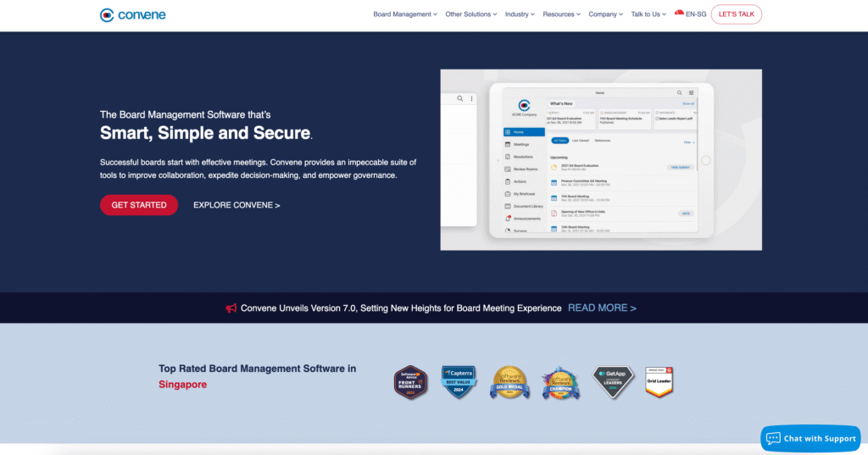Click the LET'S TALK button
This screenshot has height=455, width=868.
(x=737, y=14)
